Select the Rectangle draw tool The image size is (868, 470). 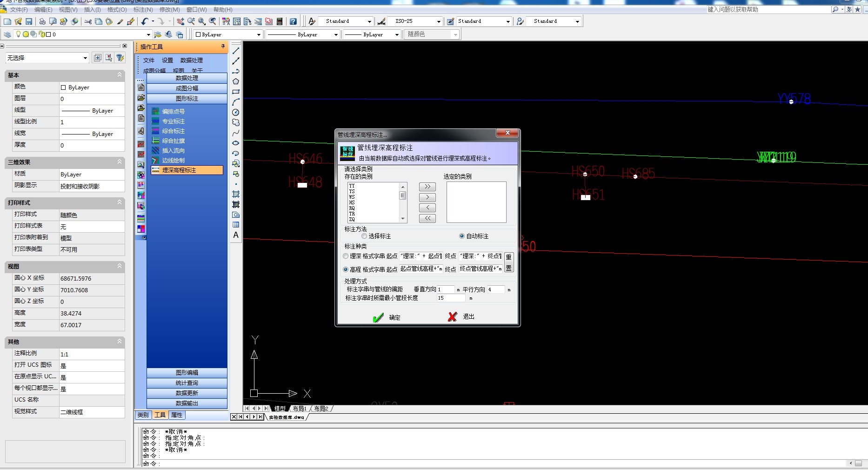236,92
